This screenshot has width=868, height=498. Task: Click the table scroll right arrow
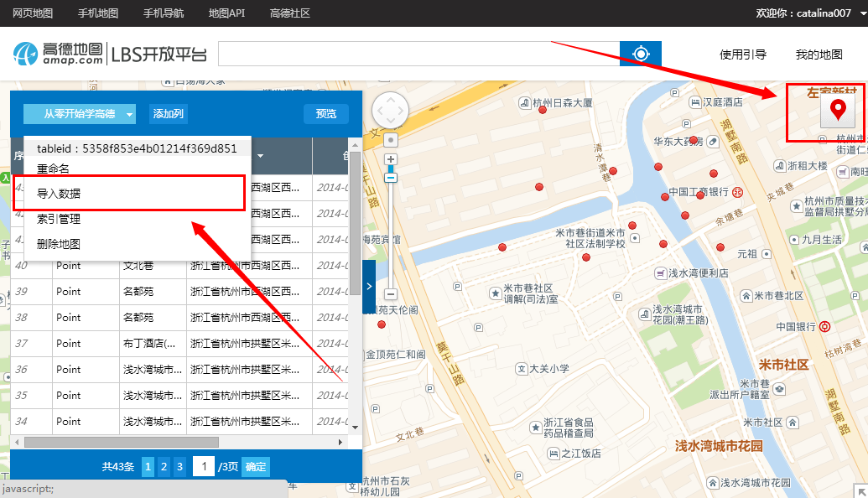tap(340, 442)
